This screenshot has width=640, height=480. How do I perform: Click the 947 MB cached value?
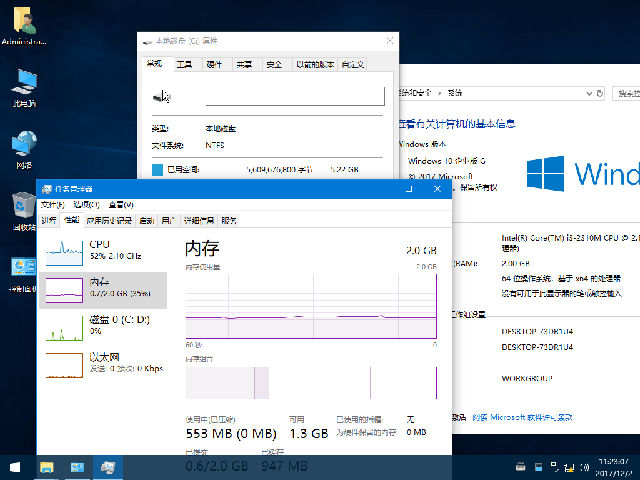tap(284, 466)
